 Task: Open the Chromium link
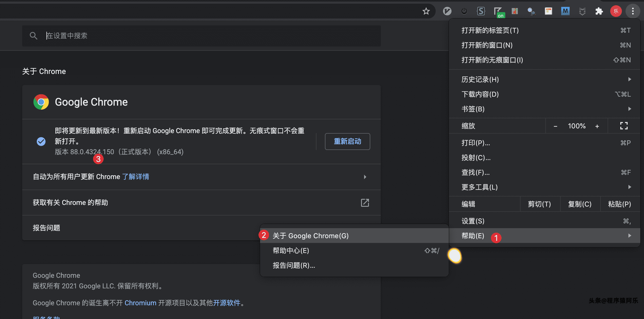click(140, 303)
